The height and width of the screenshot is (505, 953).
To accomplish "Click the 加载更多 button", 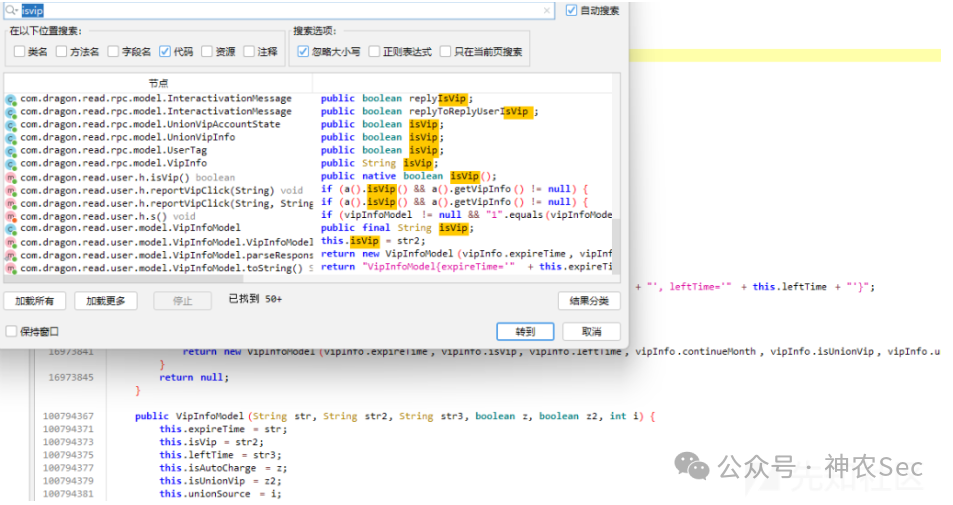I will [106, 301].
